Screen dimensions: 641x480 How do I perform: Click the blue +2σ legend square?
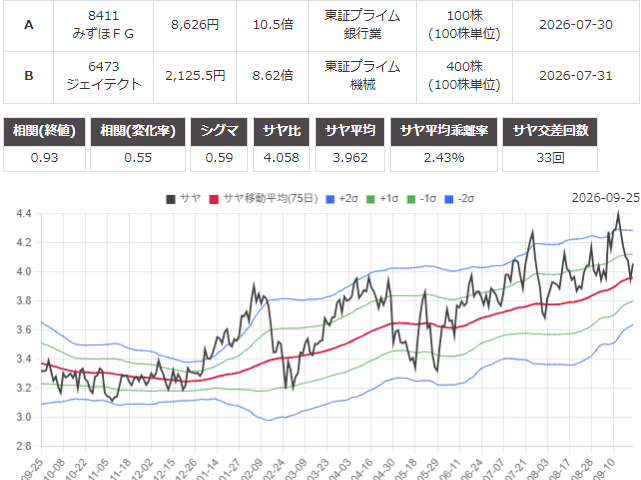[330, 199]
